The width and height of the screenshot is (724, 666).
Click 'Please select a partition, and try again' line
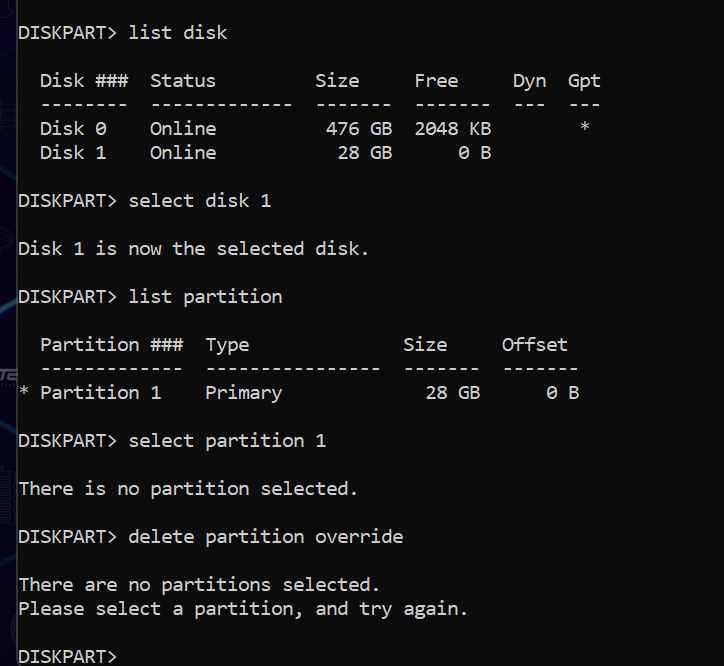[x=243, y=608]
